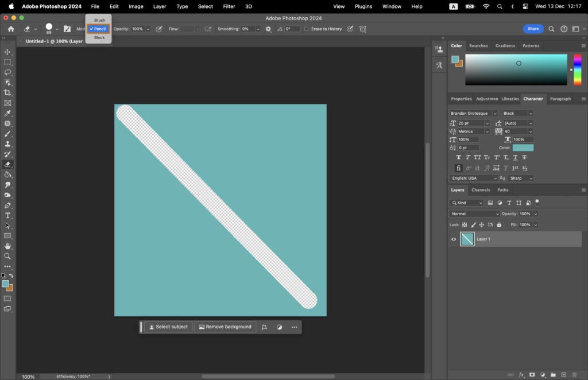Click the Select subject button

pyautogui.click(x=168, y=327)
